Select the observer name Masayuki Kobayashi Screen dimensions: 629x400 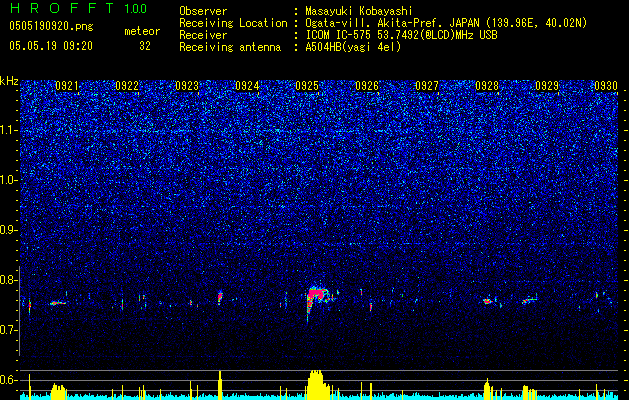coord(359,11)
